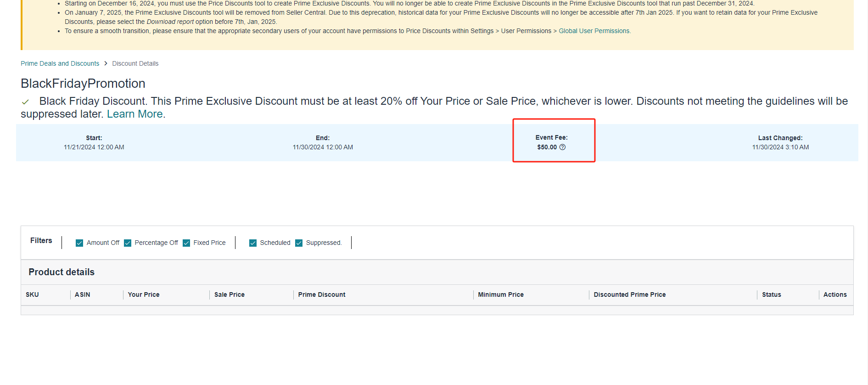
Task: Uncheck the Amount Off filter
Action: [79, 243]
